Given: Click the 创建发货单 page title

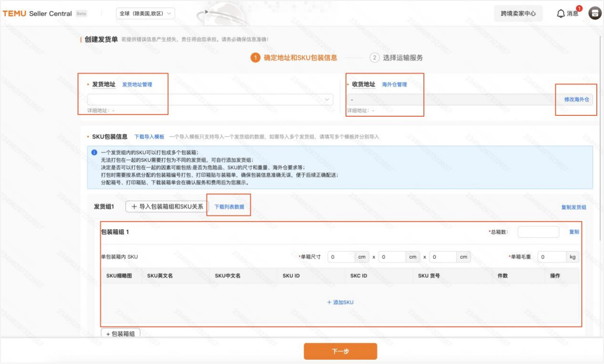Looking at the screenshot, I should click(x=101, y=39).
